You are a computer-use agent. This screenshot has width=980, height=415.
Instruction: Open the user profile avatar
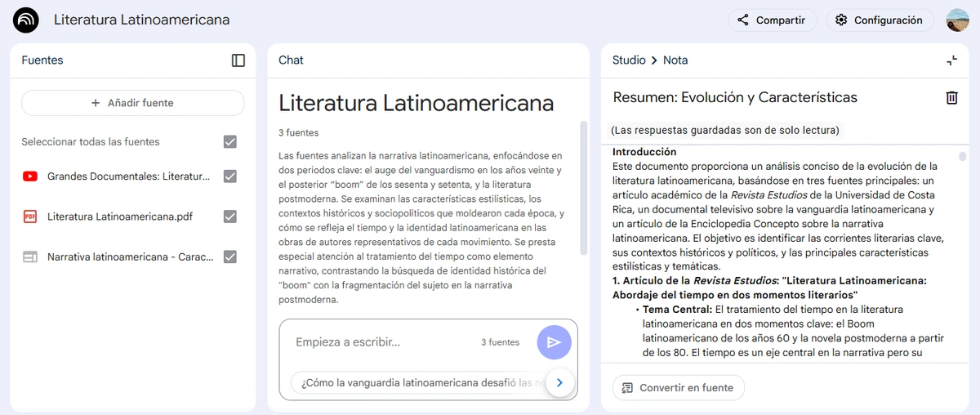[957, 20]
